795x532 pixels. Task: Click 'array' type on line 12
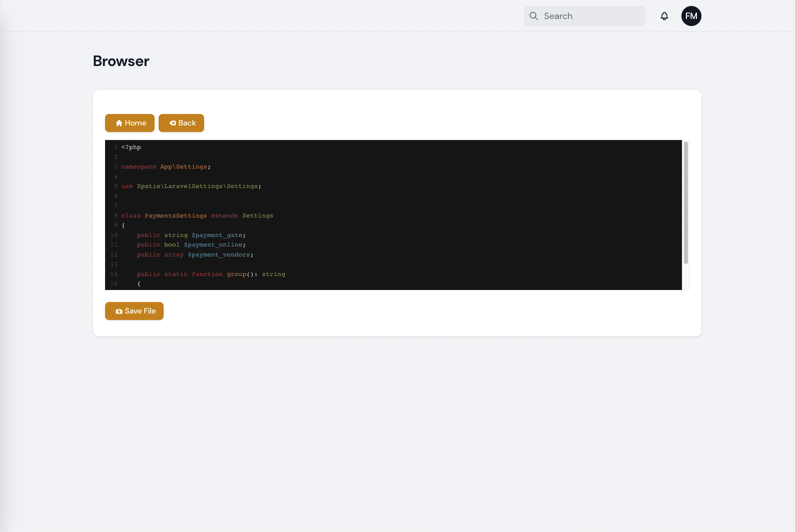(174, 255)
